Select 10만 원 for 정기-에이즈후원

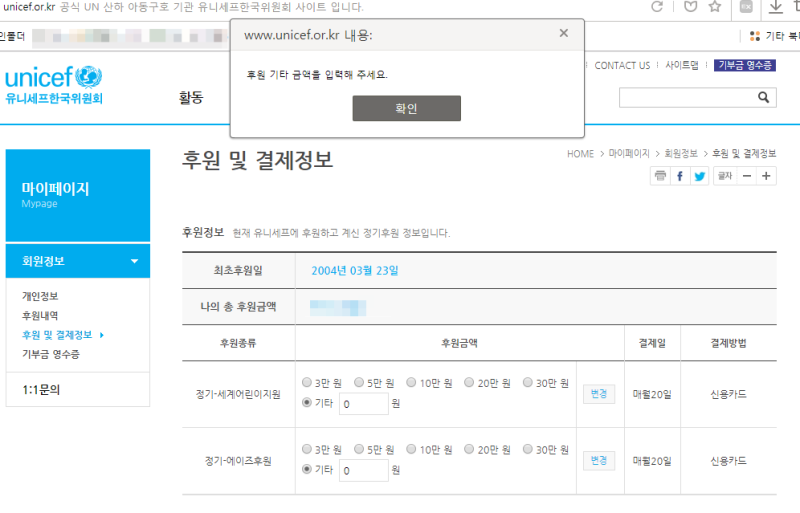[411, 449]
